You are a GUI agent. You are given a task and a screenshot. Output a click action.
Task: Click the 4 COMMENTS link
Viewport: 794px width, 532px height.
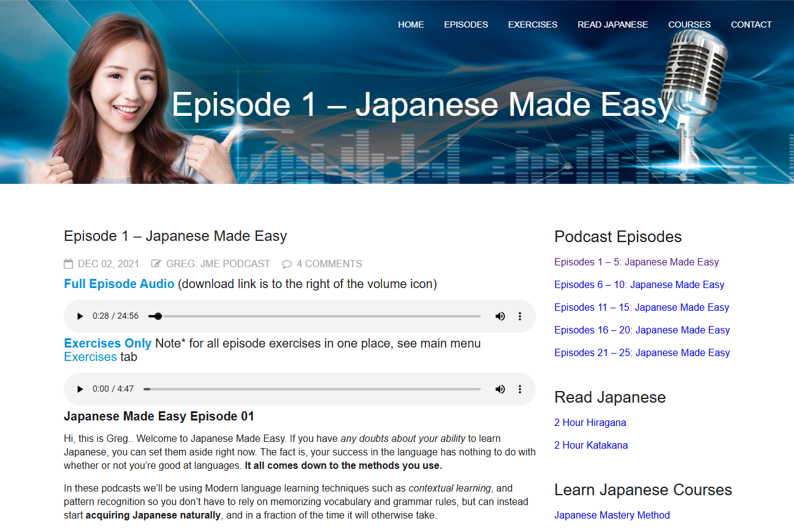pyautogui.click(x=329, y=264)
